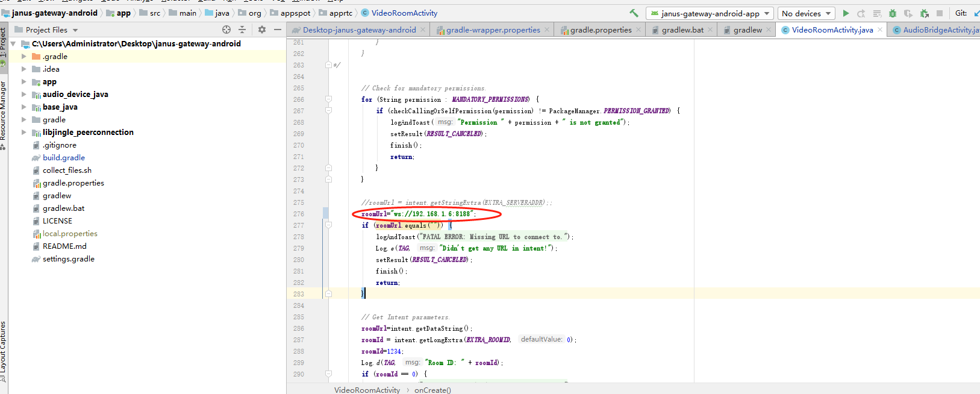
Task: Toggle the Layout Captures tool window
Action: pos(3,351)
